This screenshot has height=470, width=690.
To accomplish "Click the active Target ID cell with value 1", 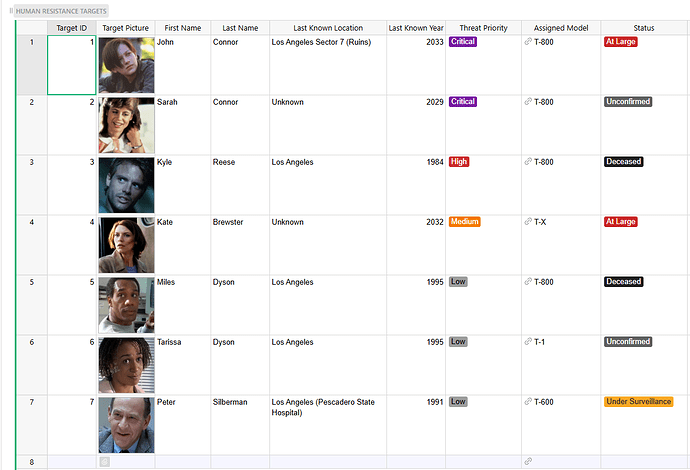I will (72, 65).
